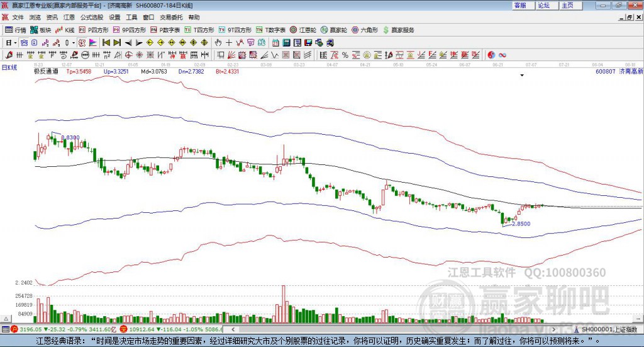
Task: Open the P数字表 tool
Action: coord(165,30)
